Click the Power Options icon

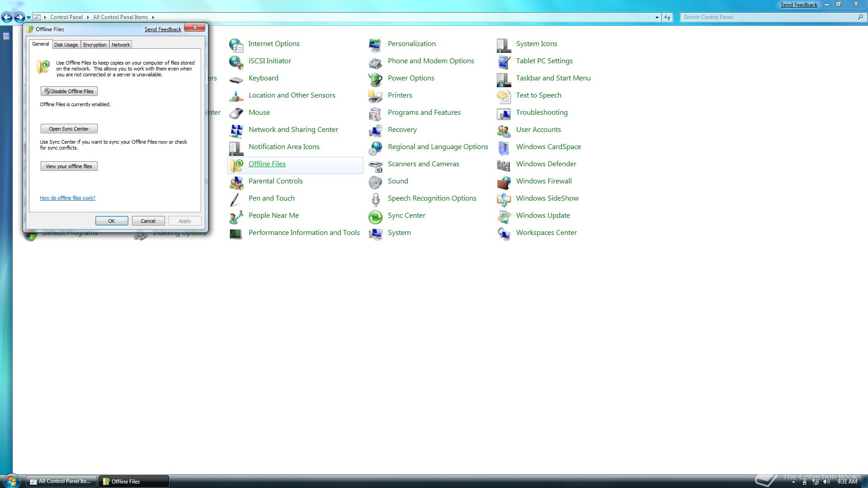375,79
